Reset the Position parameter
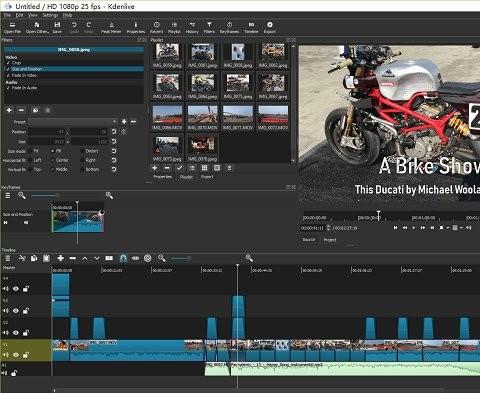The height and width of the screenshot is (393, 480). [x=114, y=132]
